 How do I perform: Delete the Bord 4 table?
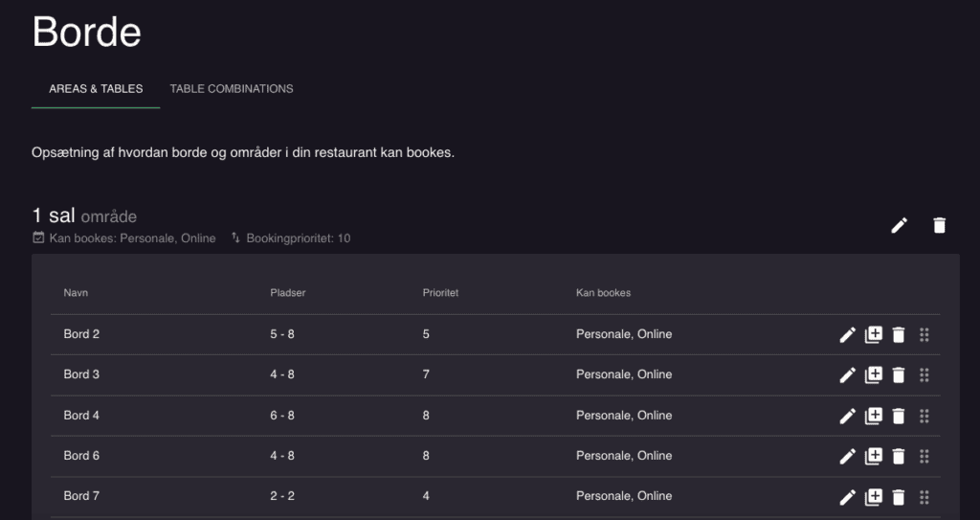898,417
